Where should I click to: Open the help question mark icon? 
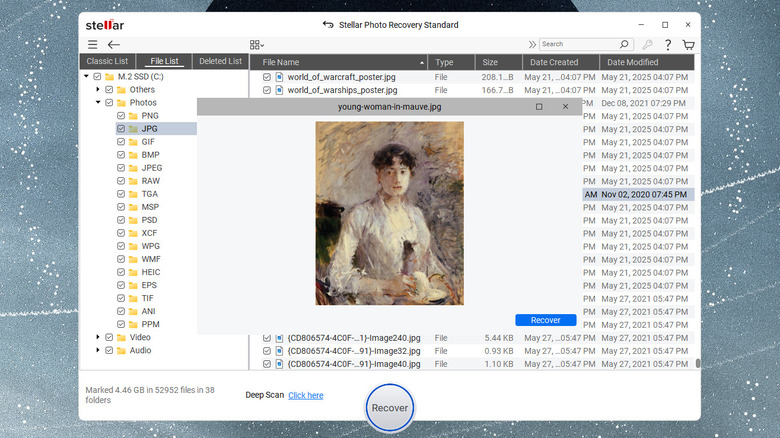pyautogui.click(x=668, y=45)
